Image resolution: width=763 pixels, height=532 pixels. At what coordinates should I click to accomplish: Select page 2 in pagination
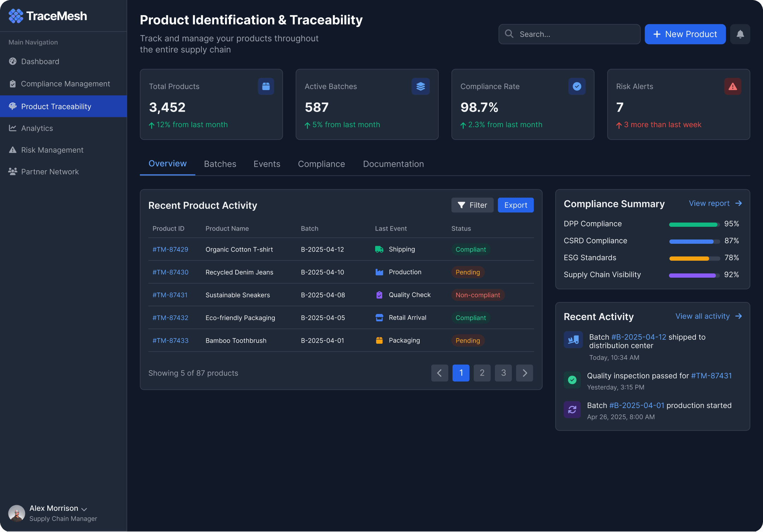point(482,373)
